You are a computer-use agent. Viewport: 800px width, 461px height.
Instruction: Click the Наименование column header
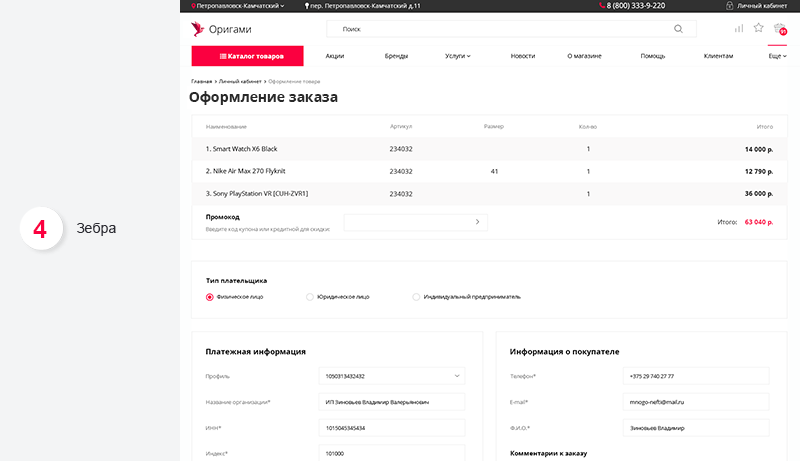click(x=226, y=126)
